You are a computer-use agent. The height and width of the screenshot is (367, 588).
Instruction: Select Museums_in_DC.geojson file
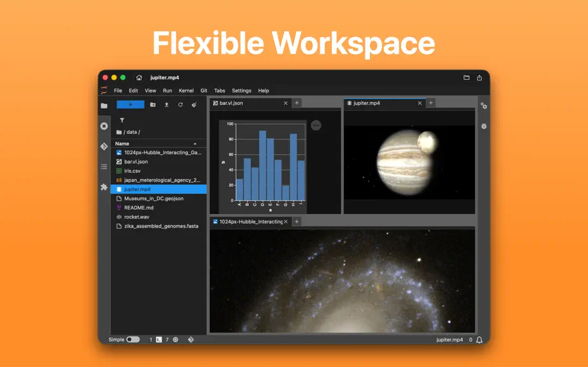158,199
